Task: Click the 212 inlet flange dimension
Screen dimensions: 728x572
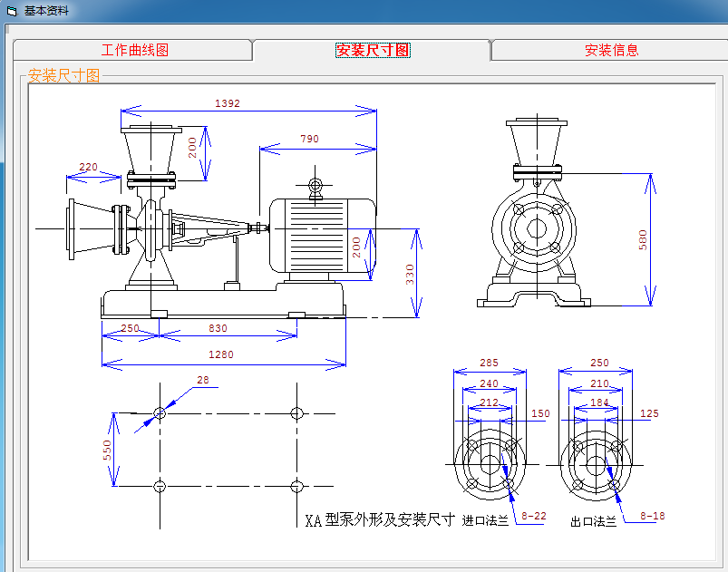Action: (x=489, y=402)
